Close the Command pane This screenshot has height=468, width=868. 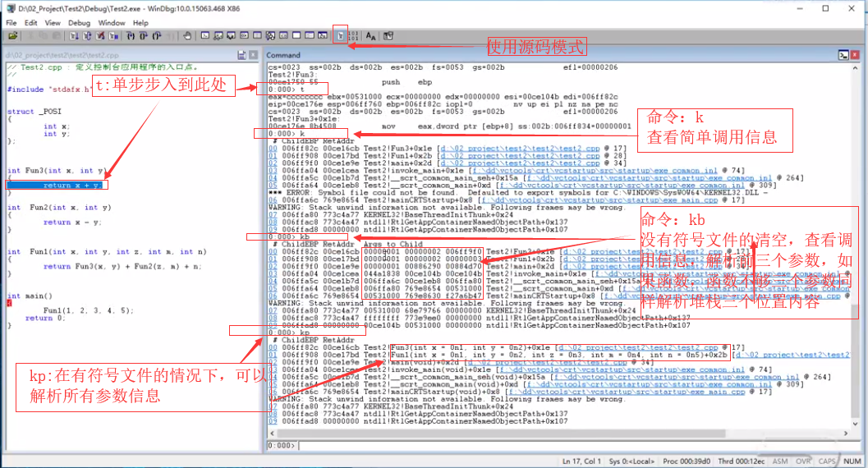click(x=855, y=55)
